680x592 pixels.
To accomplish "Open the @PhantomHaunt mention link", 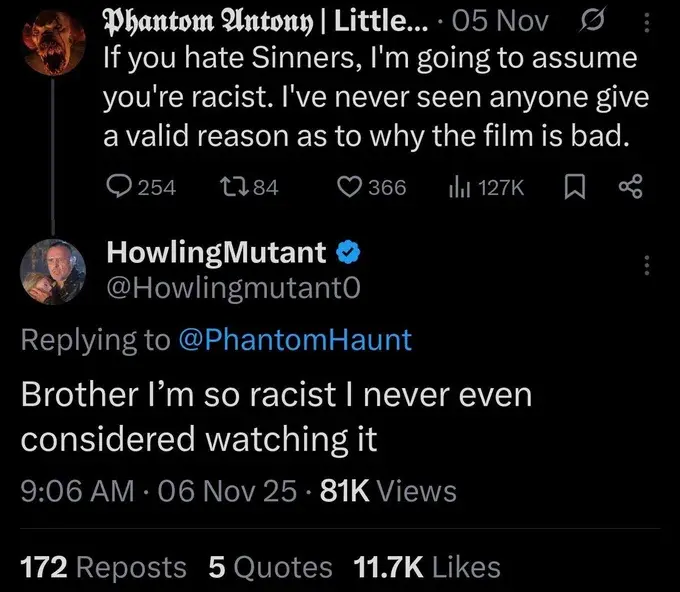I will (294, 339).
